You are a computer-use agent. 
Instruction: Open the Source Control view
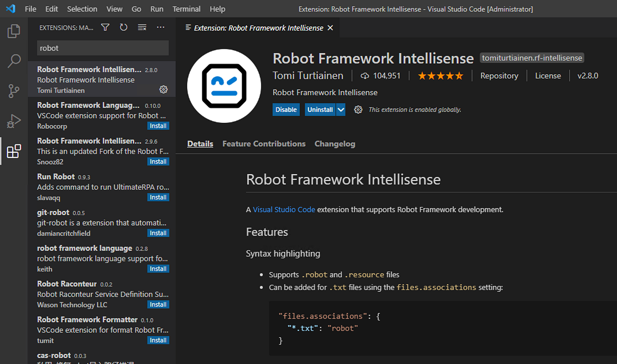click(14, 91)
